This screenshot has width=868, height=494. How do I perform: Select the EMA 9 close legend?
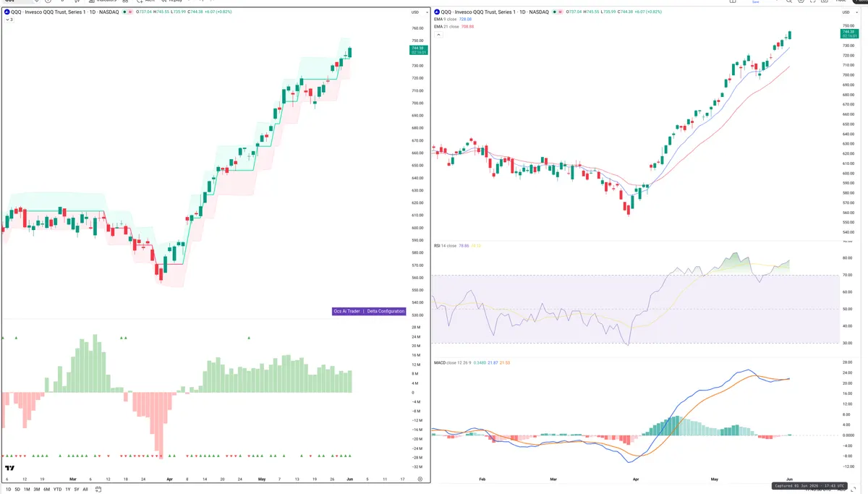(x=446, y=20)
